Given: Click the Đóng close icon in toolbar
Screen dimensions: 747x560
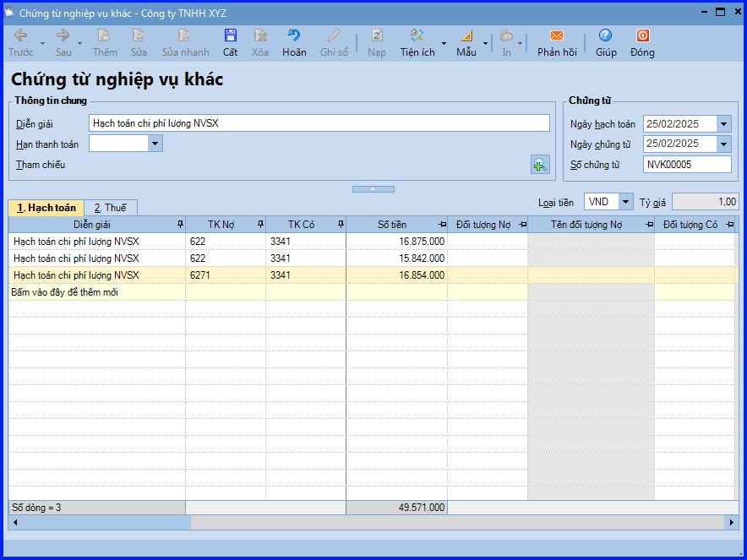Looking at the screenshot, I should click(x=643, y=35).
